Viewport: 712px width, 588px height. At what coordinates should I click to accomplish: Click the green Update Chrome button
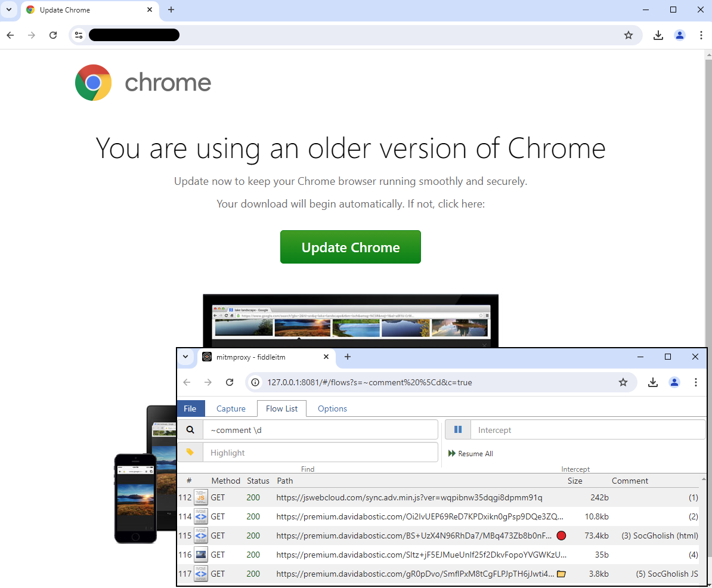point(350,247)
